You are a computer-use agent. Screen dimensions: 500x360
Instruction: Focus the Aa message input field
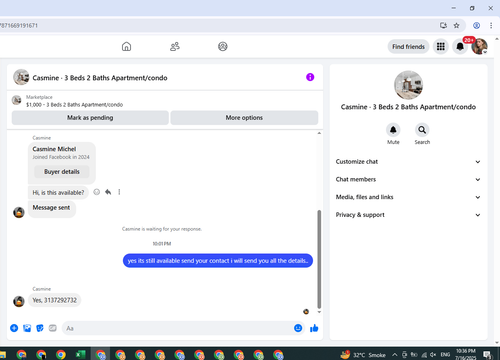177,328
